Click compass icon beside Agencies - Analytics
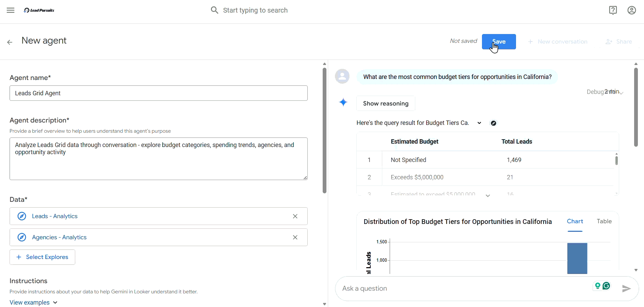The image size is (644, 307). click(x=22, y=238)
